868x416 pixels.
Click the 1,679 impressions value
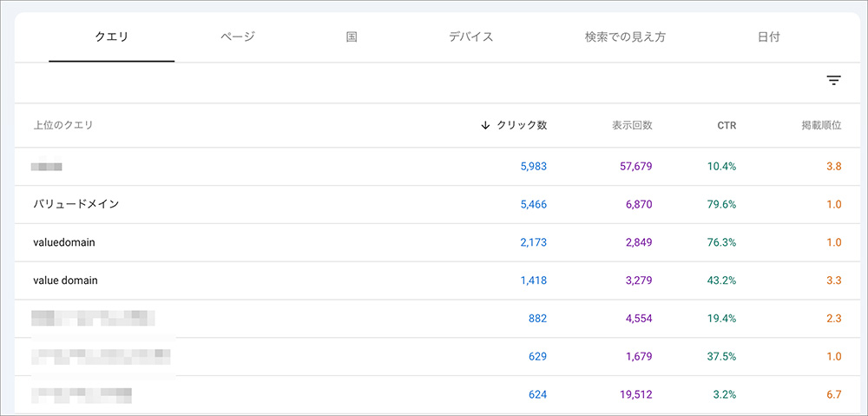click(x=639, y=357)
